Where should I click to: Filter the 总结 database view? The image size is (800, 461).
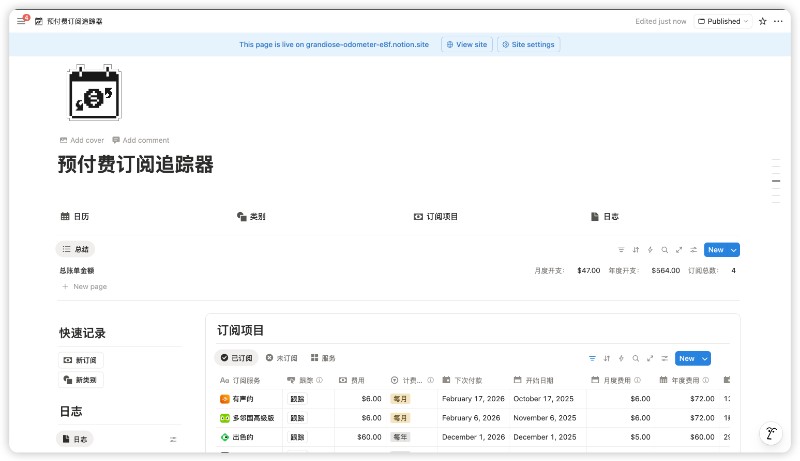click(621, 250)
